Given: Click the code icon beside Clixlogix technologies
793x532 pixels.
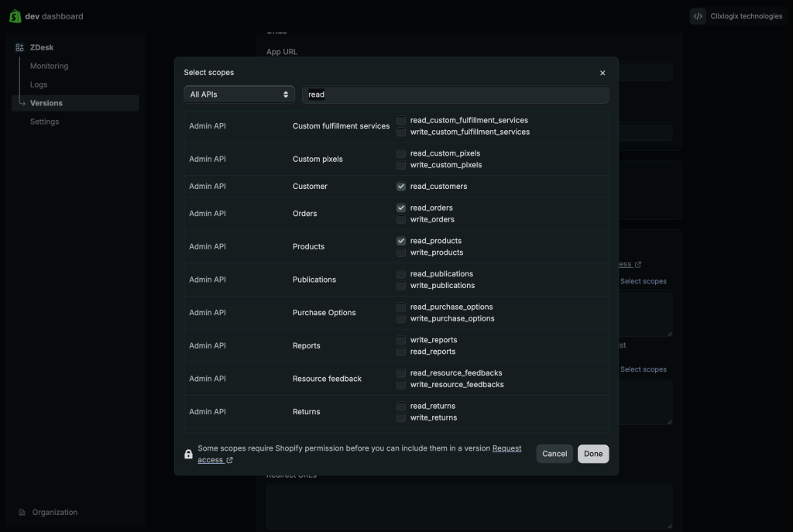Looking at the screenshot, I should 698,16.
